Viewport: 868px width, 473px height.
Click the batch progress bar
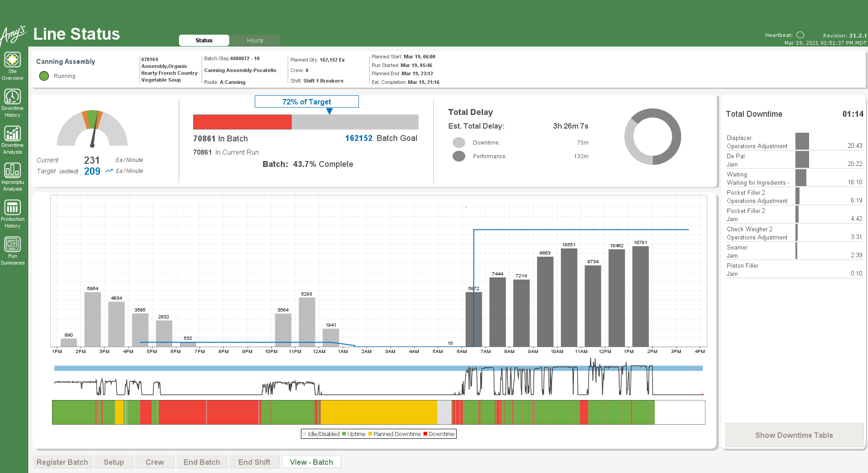pos(306,122)
